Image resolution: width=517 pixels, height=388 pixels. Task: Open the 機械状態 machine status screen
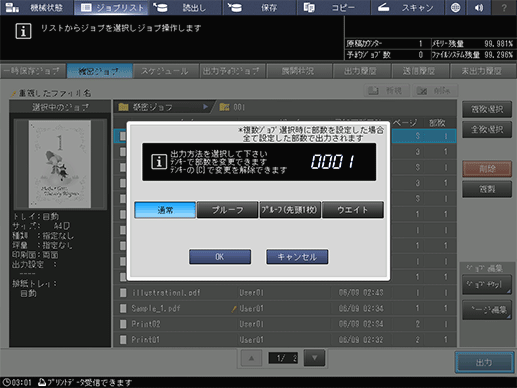pos(37,7)
